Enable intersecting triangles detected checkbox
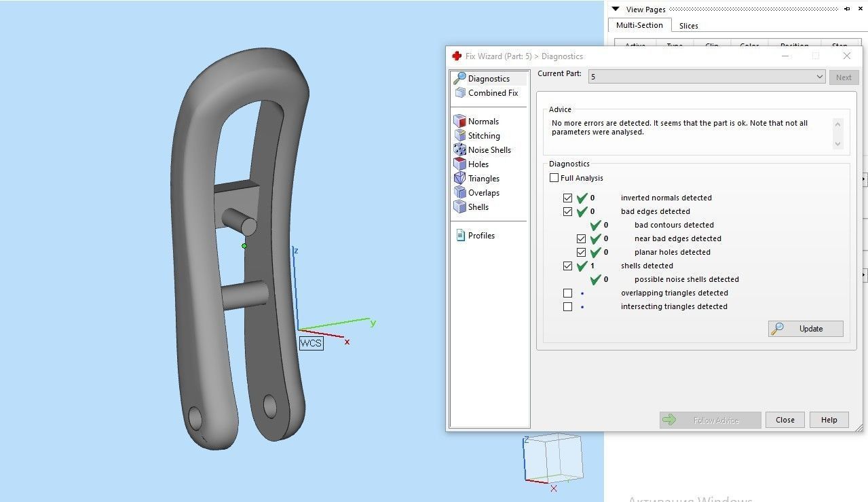The height and width of the screenshot is (502, 868). pyautogui.click(x=568, y=307)
